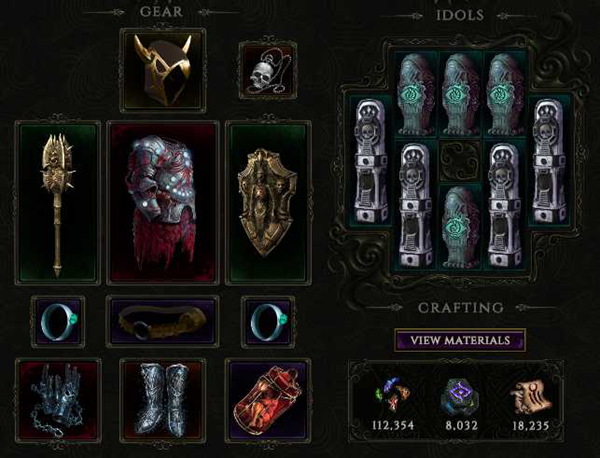This screenshot has height=458, width=600.
Task: Click the skull amulet on chain
Action: point(268,70)
